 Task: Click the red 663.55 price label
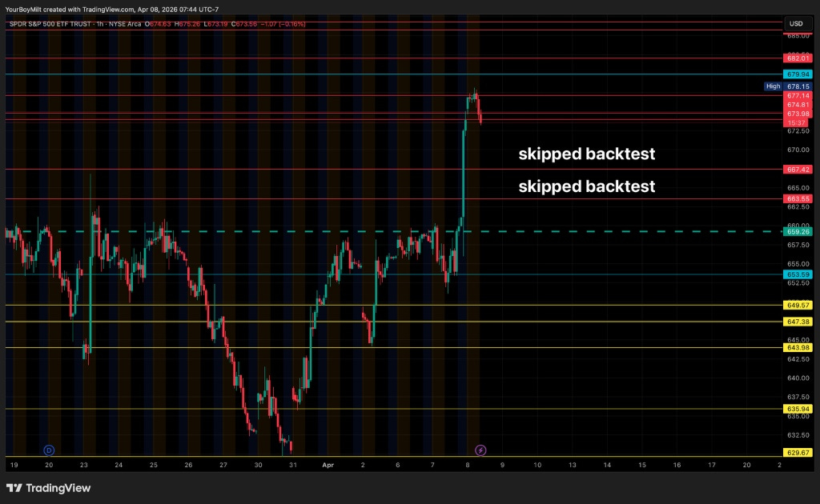[x=798, y=198]
